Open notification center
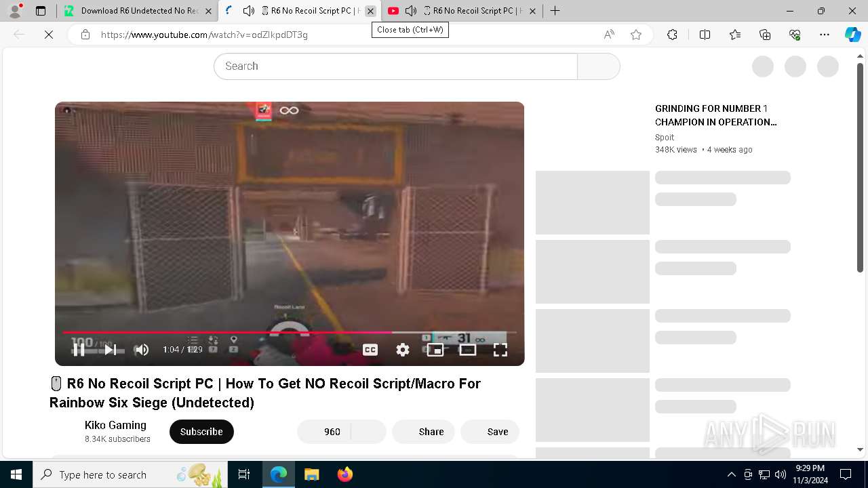868x488 pixels. point(846,474)
